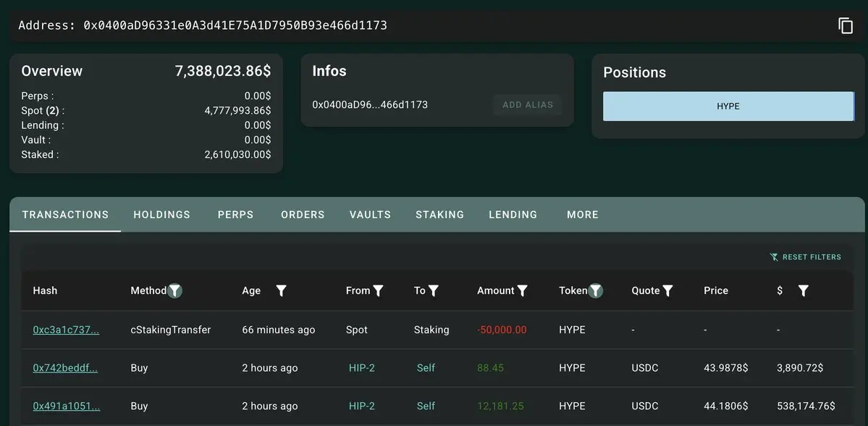Open the Perps tab
Viewport: 868px width, 426px height.
pos(236,214)
